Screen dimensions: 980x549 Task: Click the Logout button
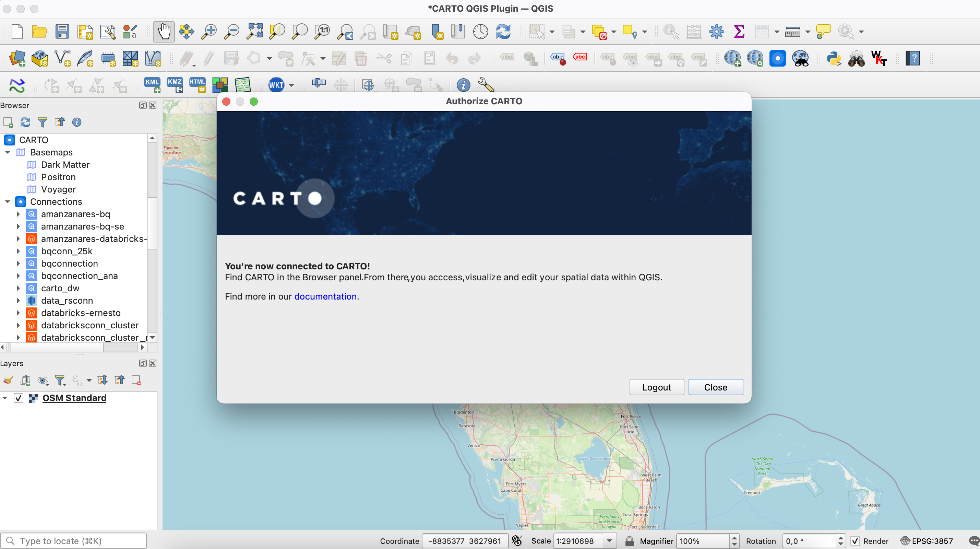(x=656, y=387)
